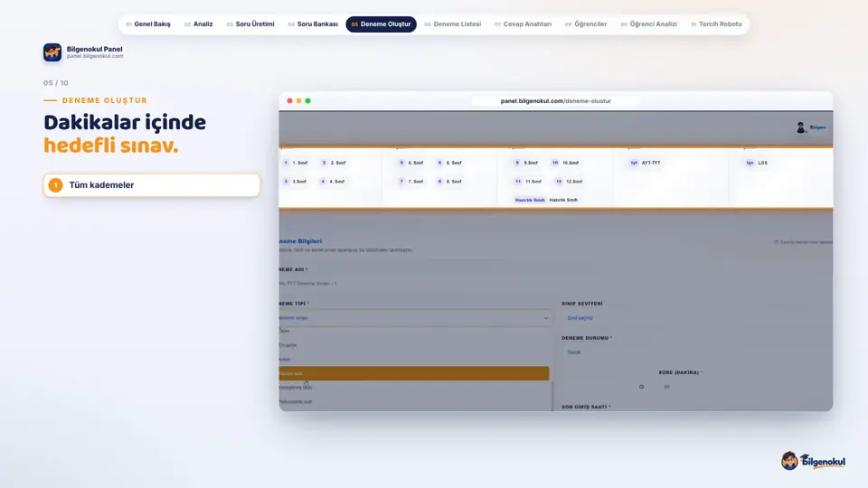Open the Genel Bakış tab

147,24
